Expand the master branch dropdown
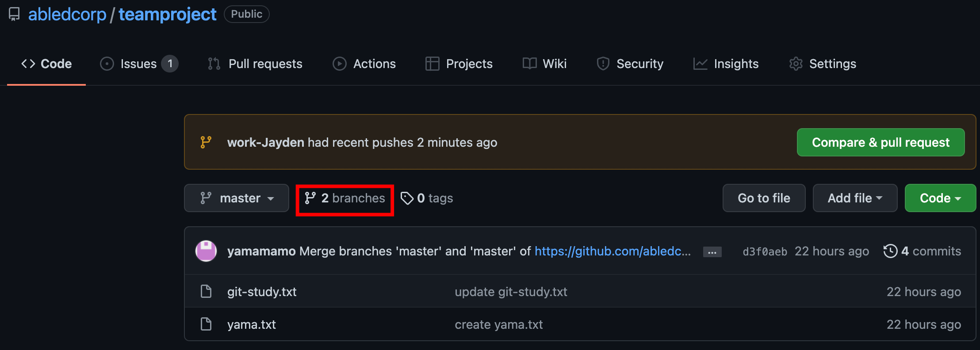This screenshot has height=350, width=980. point(237,198)
